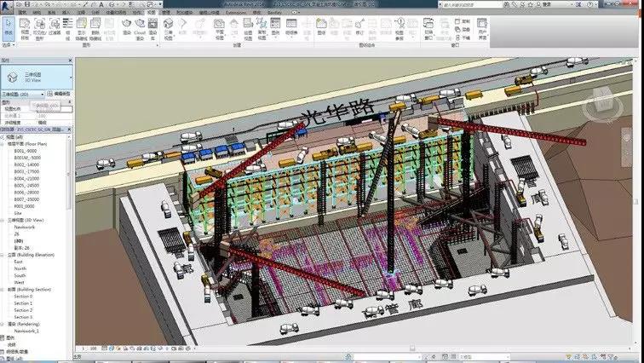
Task: Open floor plan B003_-17500
Action: tap(26, 171)
